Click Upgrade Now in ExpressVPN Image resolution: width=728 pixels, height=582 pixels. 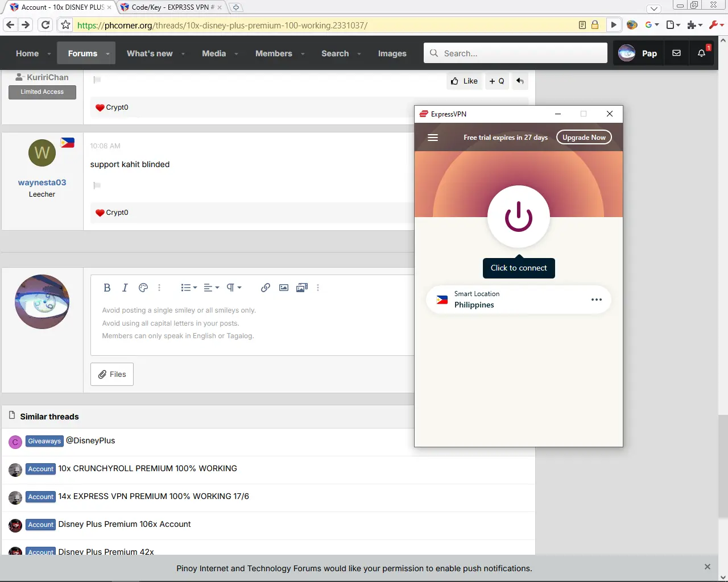pos(584,138)
